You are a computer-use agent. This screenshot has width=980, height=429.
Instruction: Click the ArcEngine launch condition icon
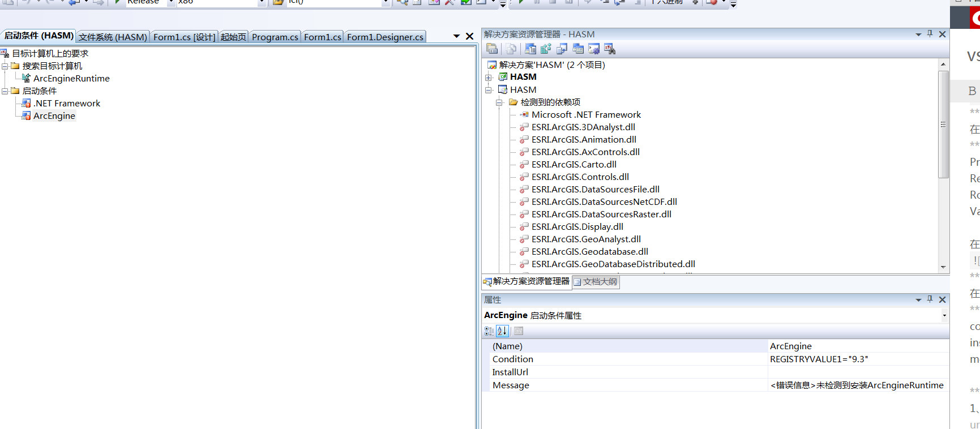(26, 115)
